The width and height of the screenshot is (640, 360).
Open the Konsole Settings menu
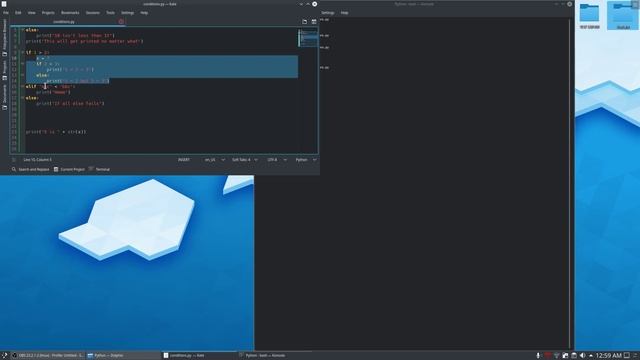(327, 13)
